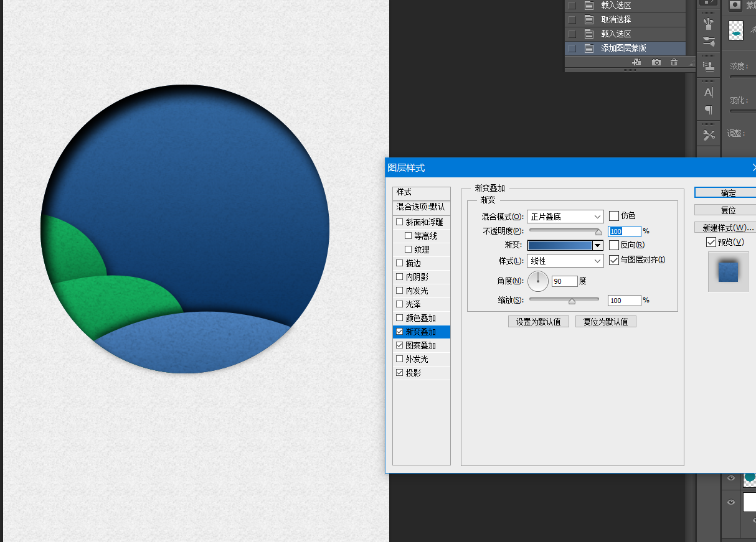This screenshot has width=756, height=542.
Task: Open the gradient picker arrow
Action: tap(598, 245)
